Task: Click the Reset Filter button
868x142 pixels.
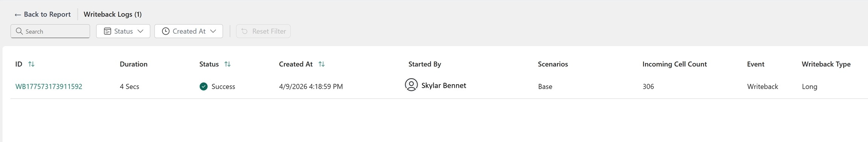Action: pyautogui.click(x=263, y=31)
